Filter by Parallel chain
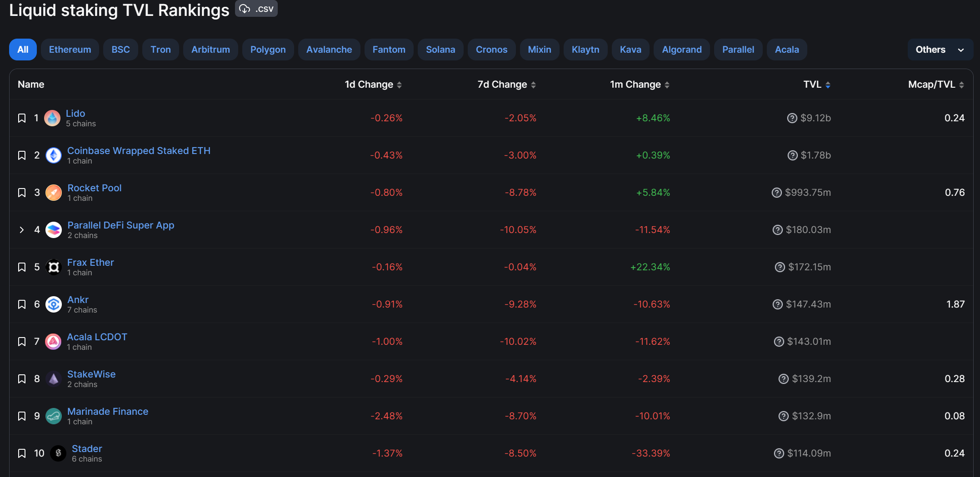This screenshot has height=477, width=980. tap(738, 50)
